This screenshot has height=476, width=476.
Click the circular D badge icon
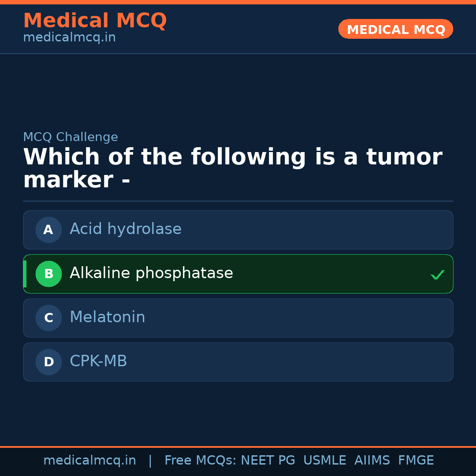[x=48, y=362]
